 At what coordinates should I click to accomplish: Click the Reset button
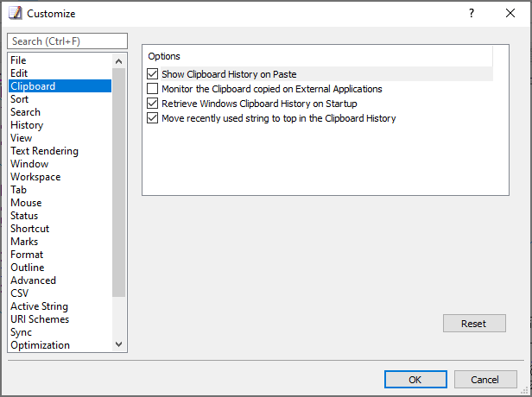pos(474,324)
